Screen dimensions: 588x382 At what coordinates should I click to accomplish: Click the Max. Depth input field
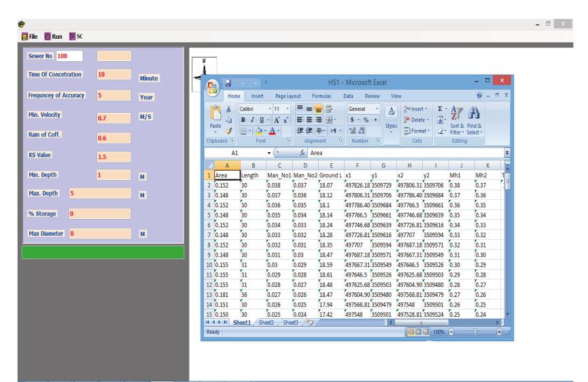click(x=100, y=193)
